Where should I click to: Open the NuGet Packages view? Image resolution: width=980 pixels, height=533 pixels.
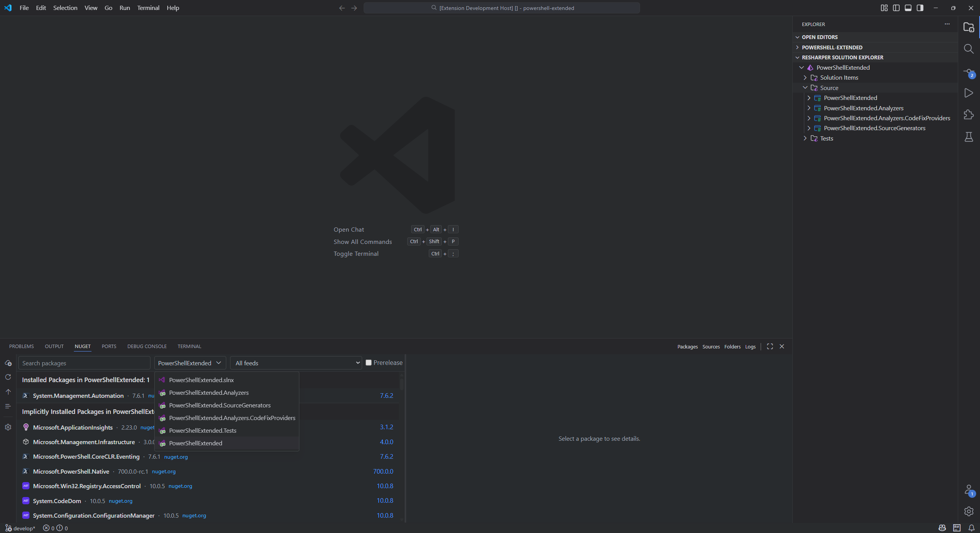(x=688, y=347)
